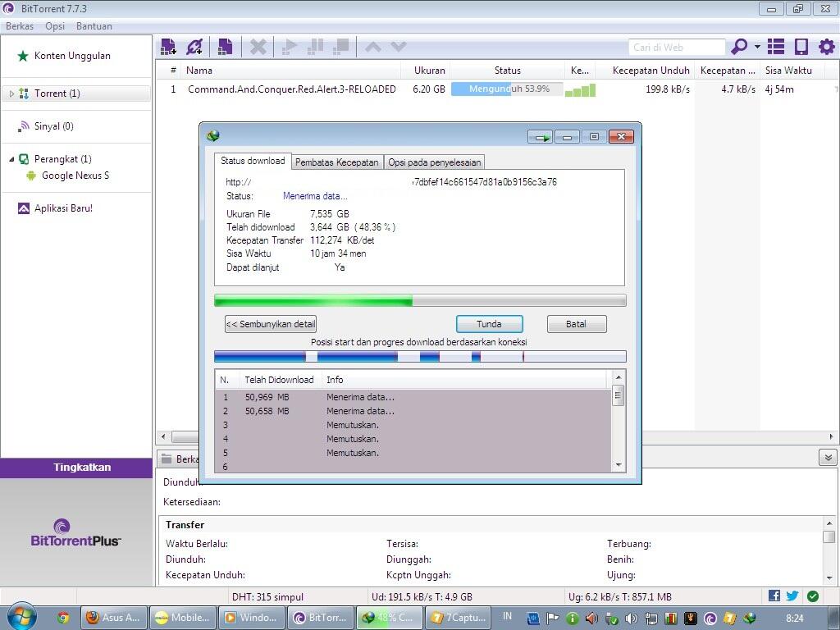Collapse the Perangkat (1) tree node
Screen dimensions: 840x630
pos(11,159)
